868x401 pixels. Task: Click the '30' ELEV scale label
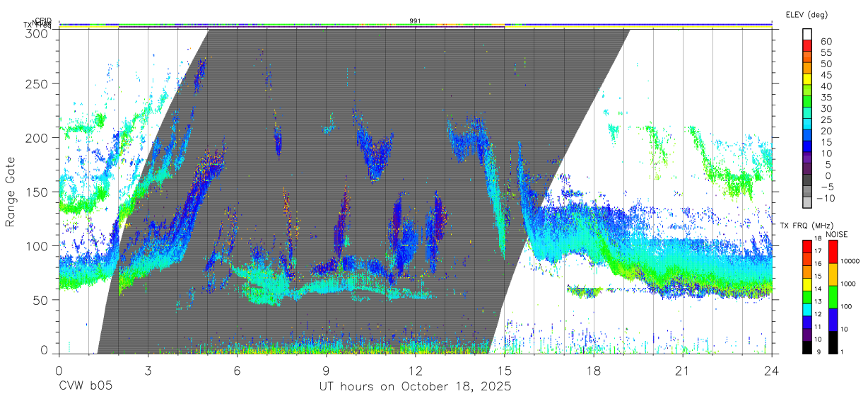(825, 108)
